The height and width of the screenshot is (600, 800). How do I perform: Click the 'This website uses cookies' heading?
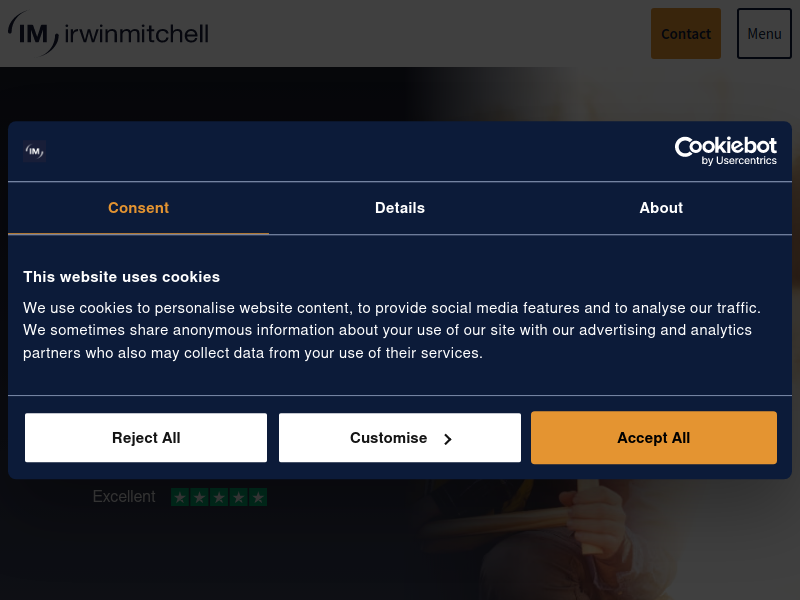pyautogui.click(x=121, y=277)
